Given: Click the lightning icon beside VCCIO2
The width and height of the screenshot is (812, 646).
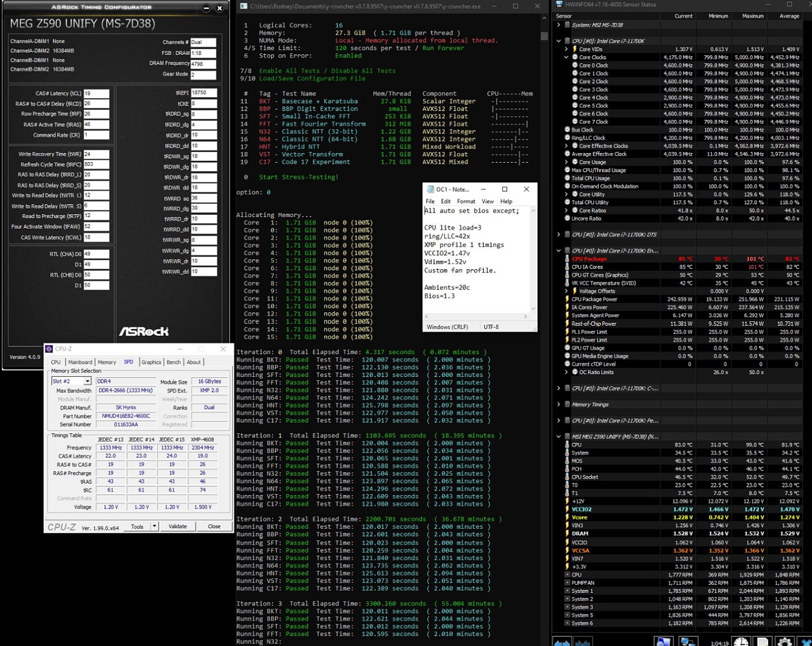Looking at the screenshot, I should tap(567, 509).
